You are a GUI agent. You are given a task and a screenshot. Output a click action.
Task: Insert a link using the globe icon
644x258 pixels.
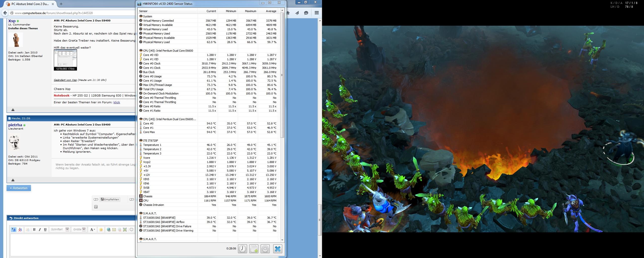(x=108, y=230)
